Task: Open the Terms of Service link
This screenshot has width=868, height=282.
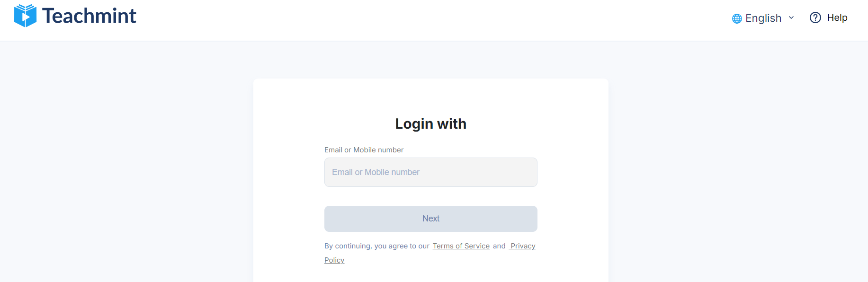Action: tap(461, 246)
